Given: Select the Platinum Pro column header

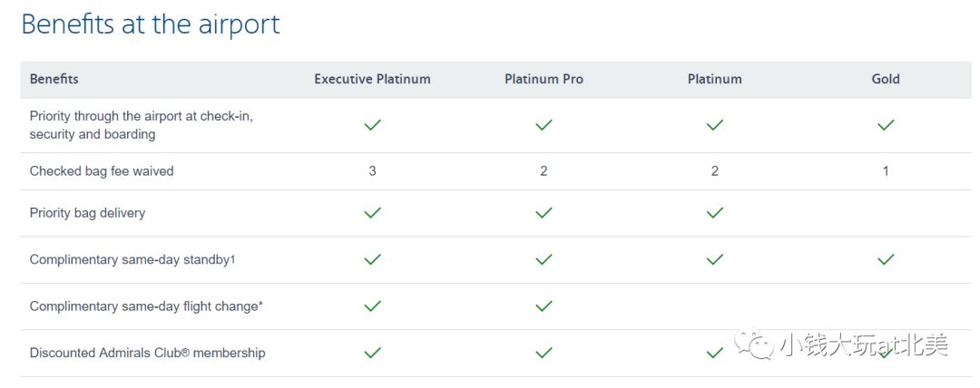Looking at the screenshot, I should [544, 79].
